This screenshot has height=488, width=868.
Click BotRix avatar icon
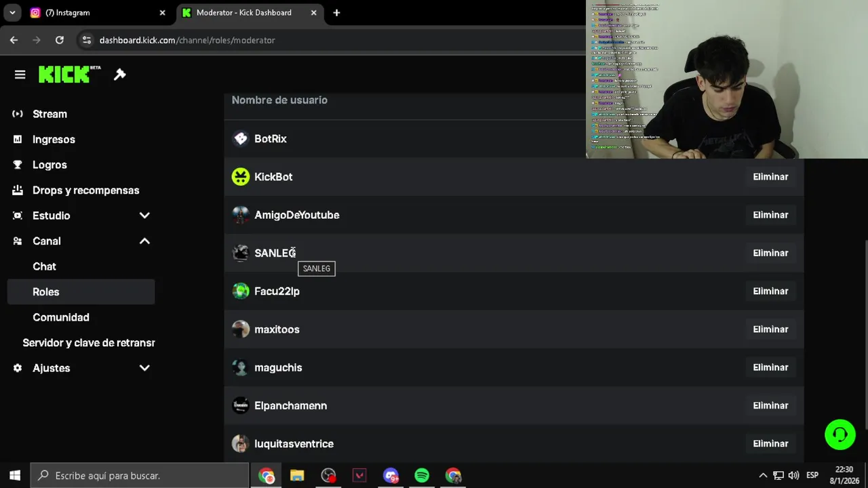point(241,139)
